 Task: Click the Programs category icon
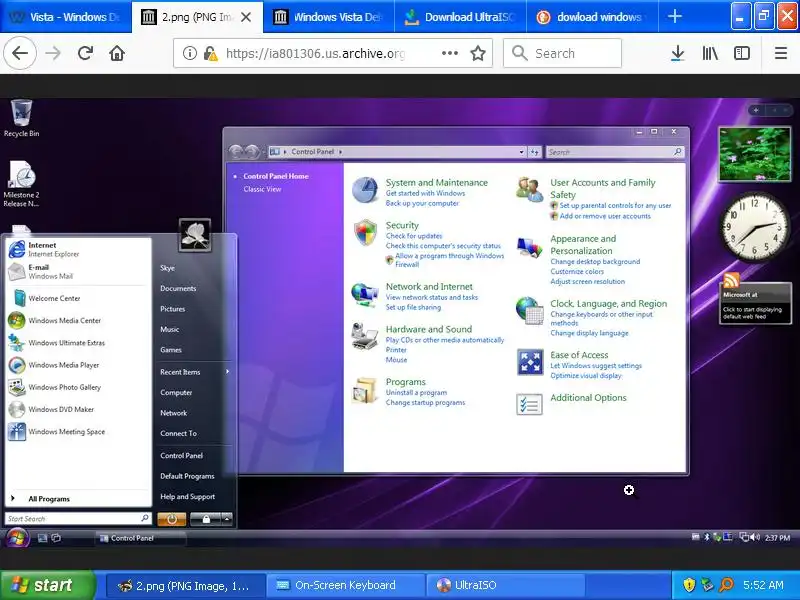[x=364, y=390]
